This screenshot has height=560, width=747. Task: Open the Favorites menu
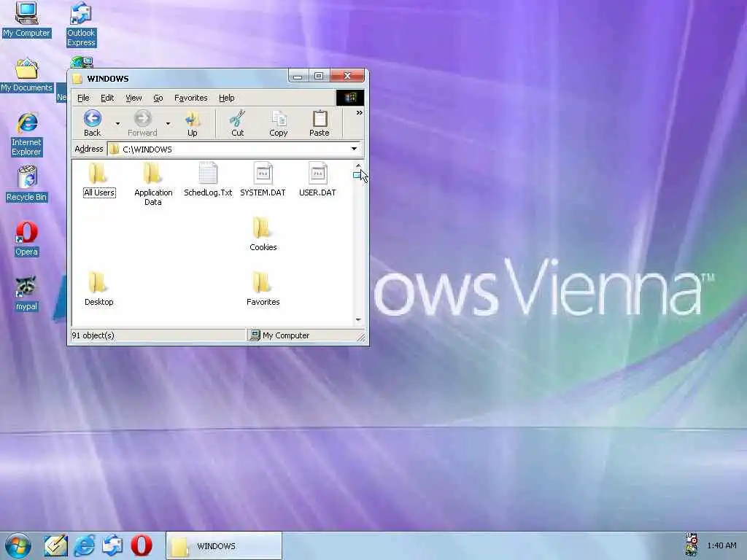click(x=190, y=98)
